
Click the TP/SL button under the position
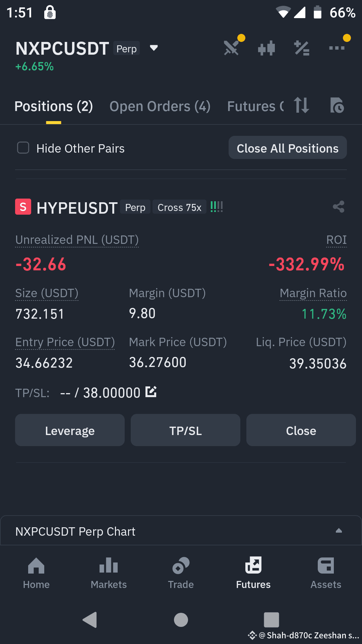click(x=185, y=430)
